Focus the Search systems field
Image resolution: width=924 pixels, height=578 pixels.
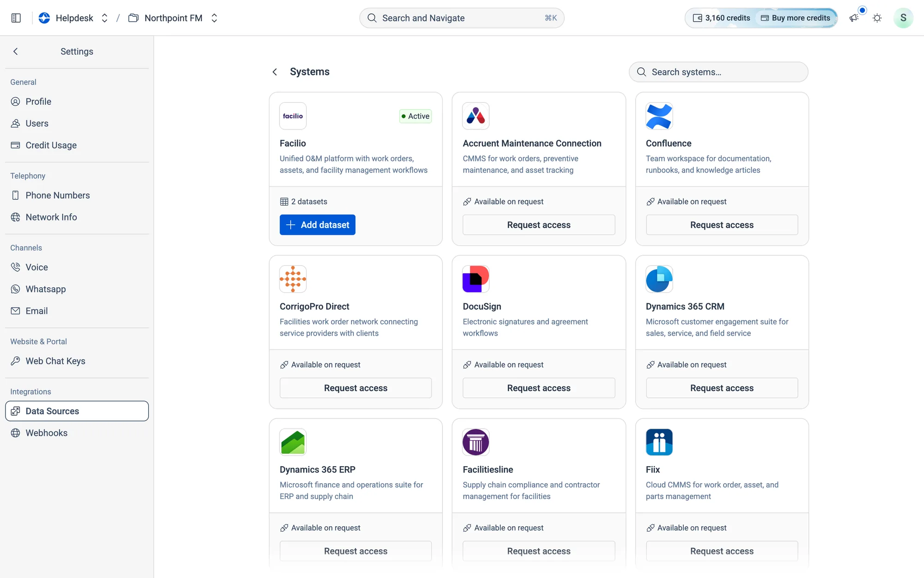pos(718,72)
